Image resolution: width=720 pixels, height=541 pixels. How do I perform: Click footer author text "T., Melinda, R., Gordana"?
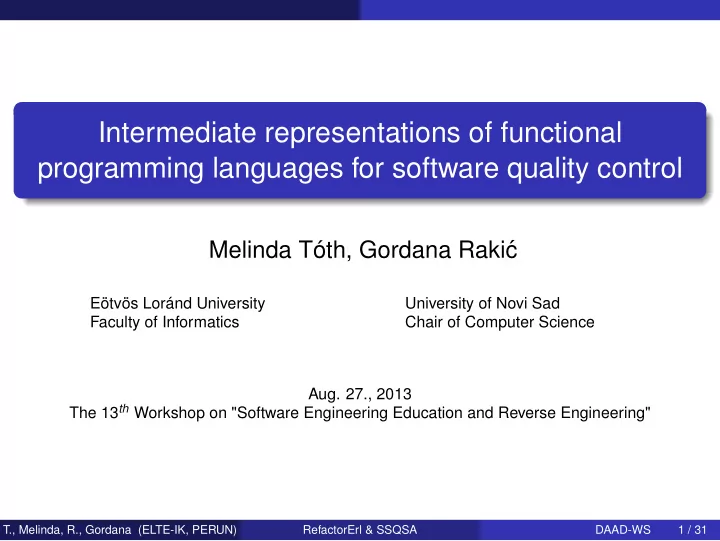click(x=67, y=530)
